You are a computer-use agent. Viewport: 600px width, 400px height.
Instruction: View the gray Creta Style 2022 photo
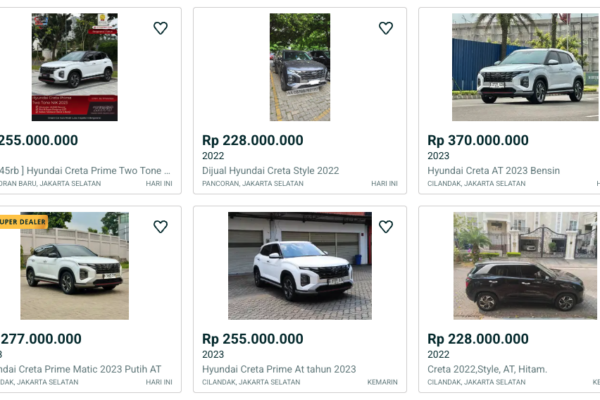tap(300, 67)
